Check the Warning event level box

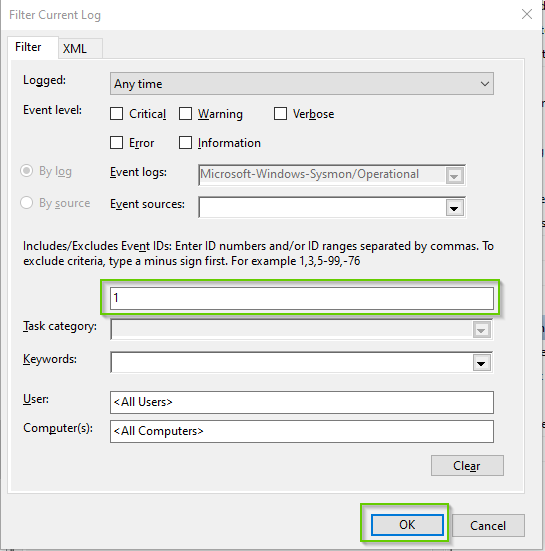(x=185, y=114)
